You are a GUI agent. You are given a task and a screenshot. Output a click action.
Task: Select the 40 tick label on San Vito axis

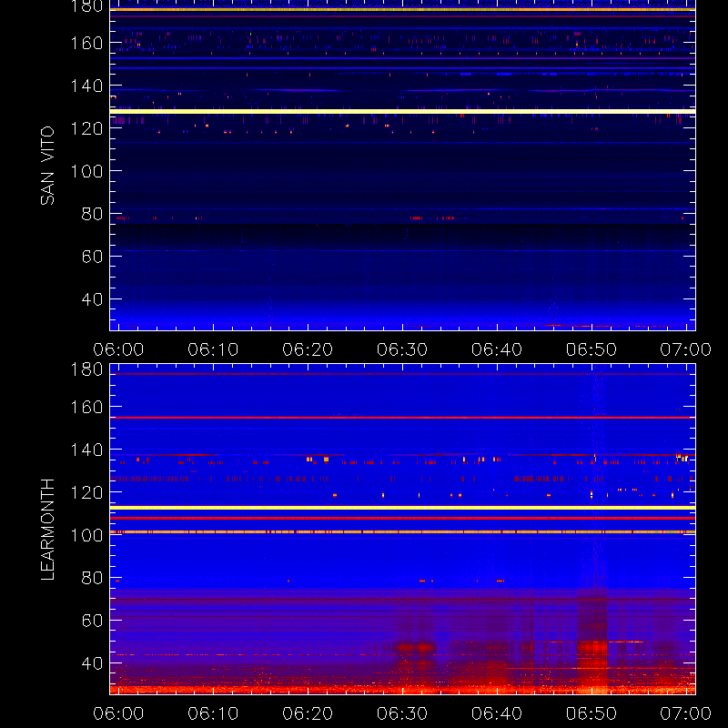92,299
